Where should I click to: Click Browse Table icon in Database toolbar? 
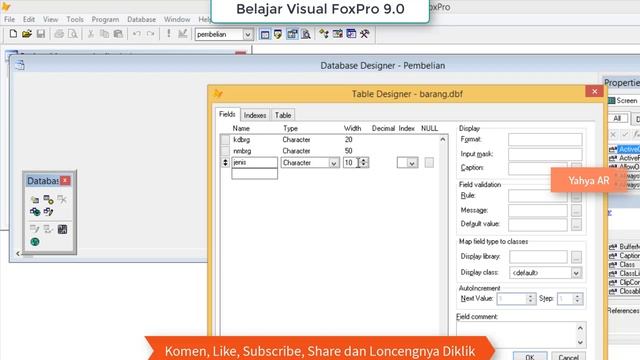tap(49, 229)
